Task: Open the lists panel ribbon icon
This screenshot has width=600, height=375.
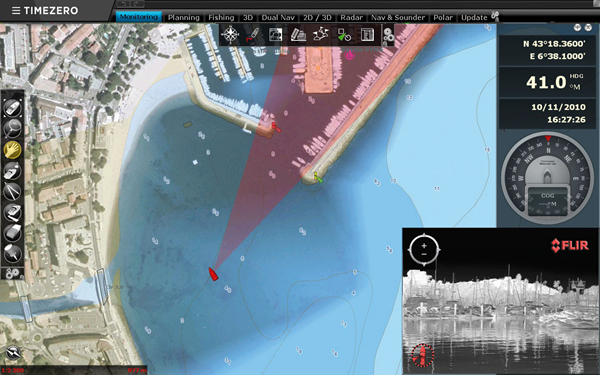Action: coord(367,34)
